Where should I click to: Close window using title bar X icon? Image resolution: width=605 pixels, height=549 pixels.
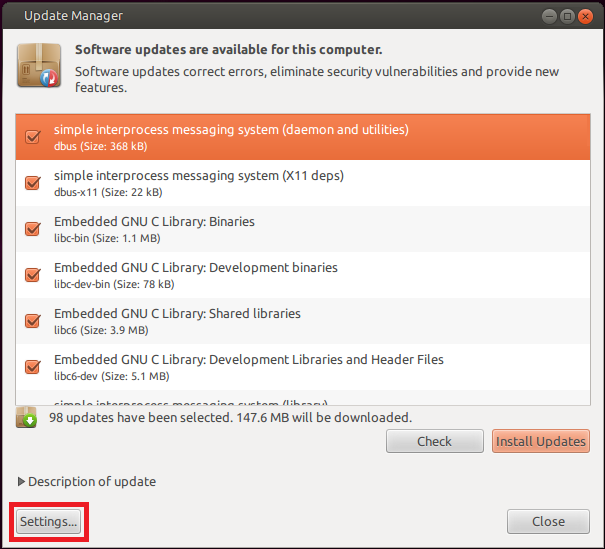[x=585, y=16]
